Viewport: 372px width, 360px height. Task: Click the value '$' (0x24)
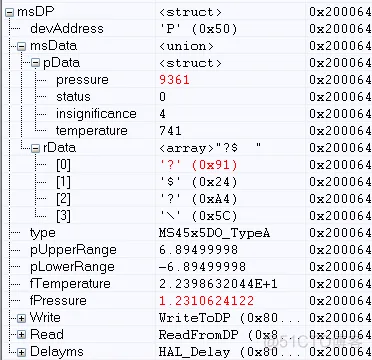tap(198, 182)
